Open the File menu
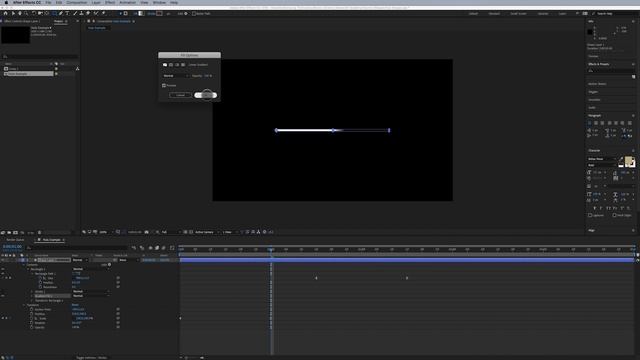Screen dimensions: 640x360 (x=48, y=2)
